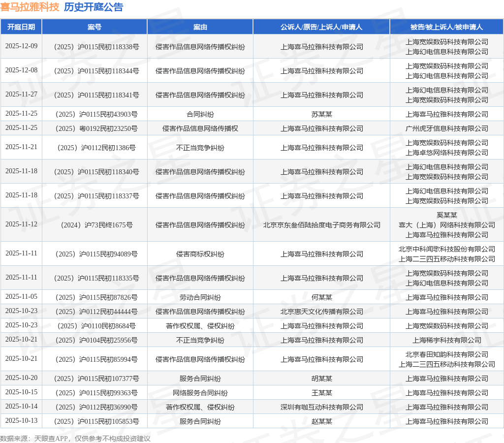The image size is (504, 443).
Task: Click plaintiff 何某某
Action: point(322,297)
